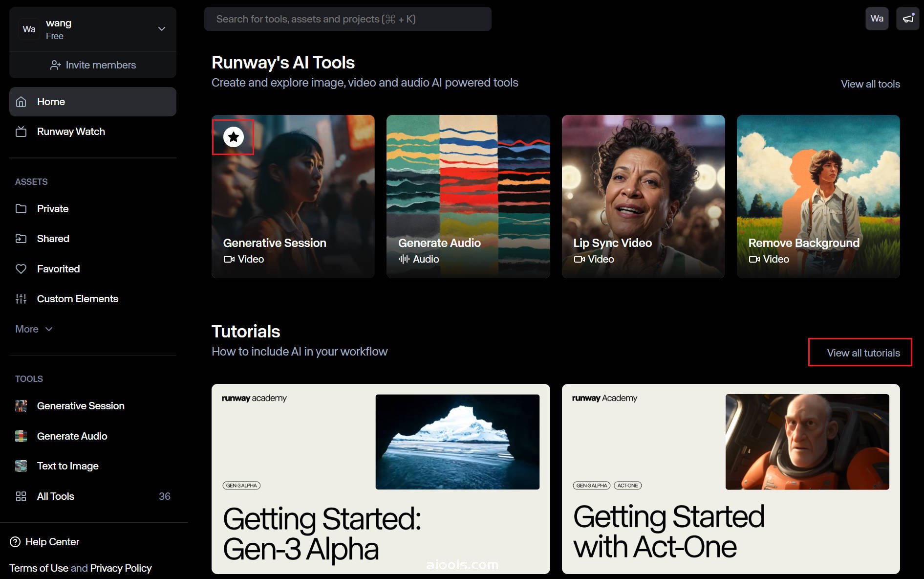This screenshot has width=924, height=579.
Task: Open the Generate Audio tool card
Action: [468, 197]
